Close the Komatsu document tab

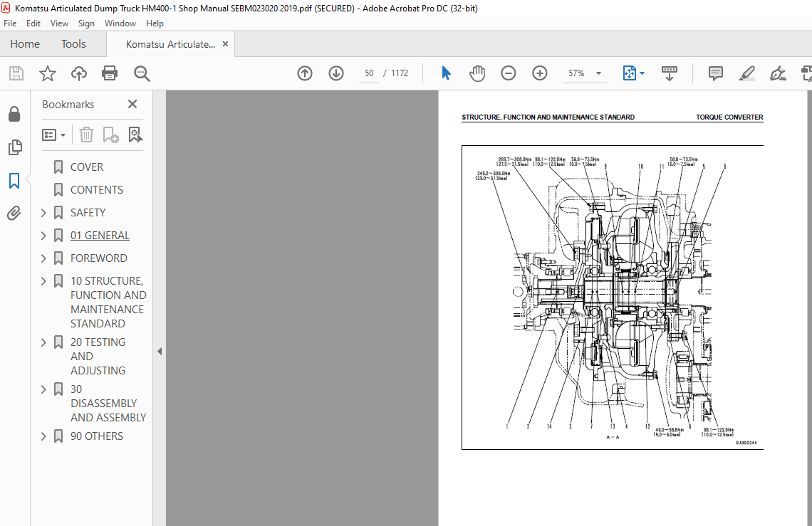(225, 44)
